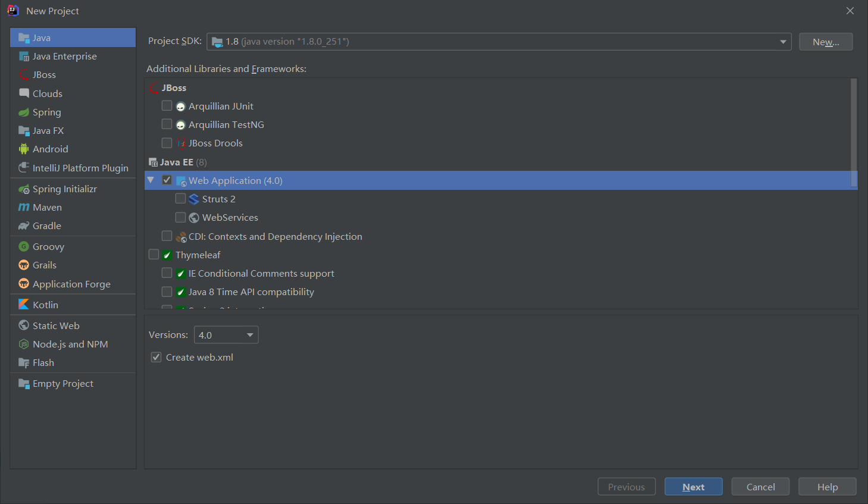
Task: Click the Java FX folder icon
Action: click(24, 131)
